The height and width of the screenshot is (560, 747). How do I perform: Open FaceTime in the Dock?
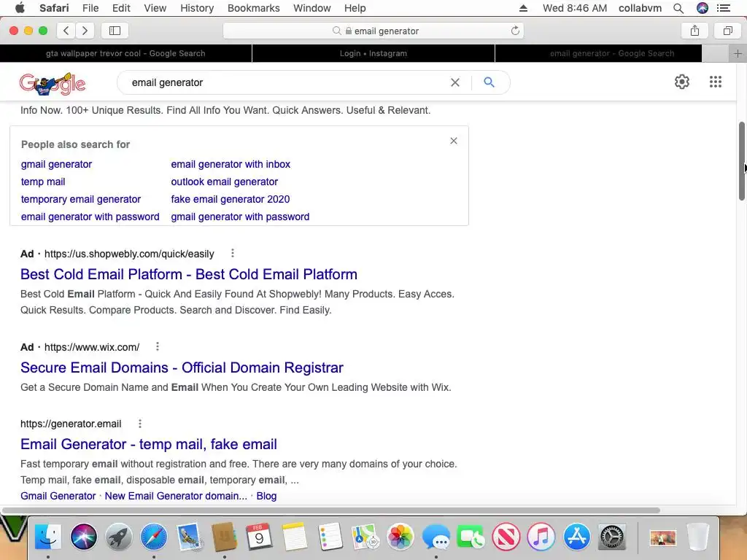(x=471, y=537)
